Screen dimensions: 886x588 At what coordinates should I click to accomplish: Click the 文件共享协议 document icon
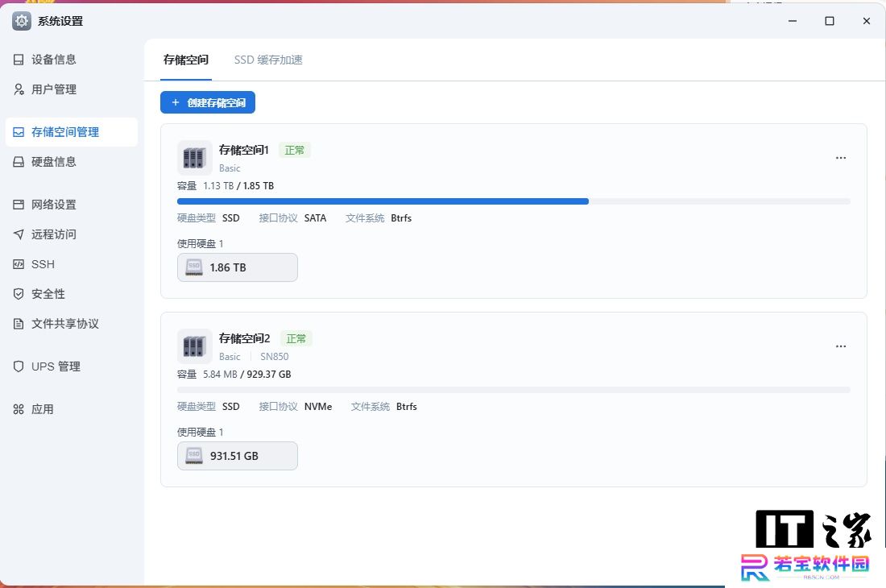tap(19, 324)
